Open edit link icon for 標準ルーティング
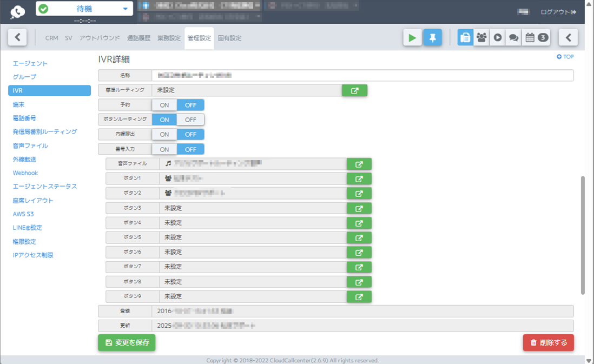 tap(354, 90)
